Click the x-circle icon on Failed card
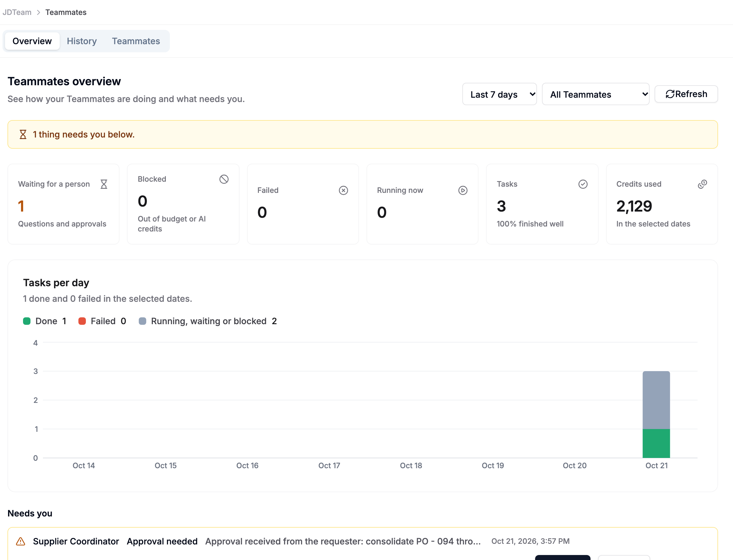 point(343,190)
